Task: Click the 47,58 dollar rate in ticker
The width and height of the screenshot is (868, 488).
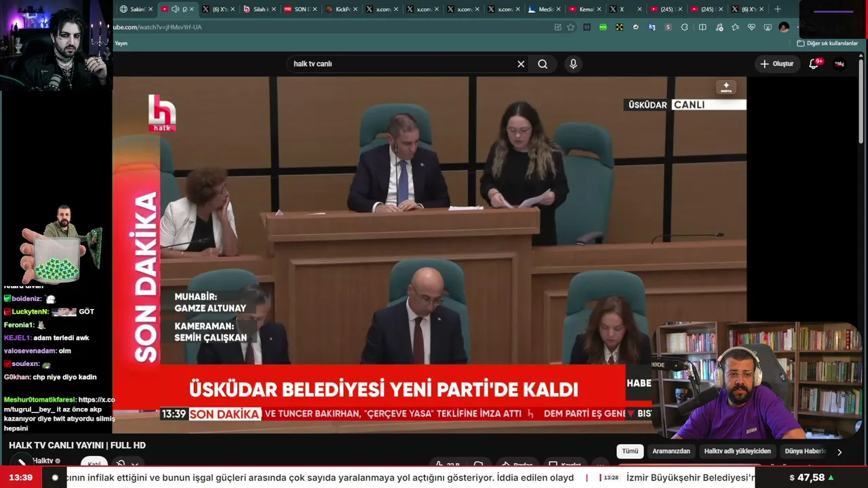Action: tap(811, 478)
